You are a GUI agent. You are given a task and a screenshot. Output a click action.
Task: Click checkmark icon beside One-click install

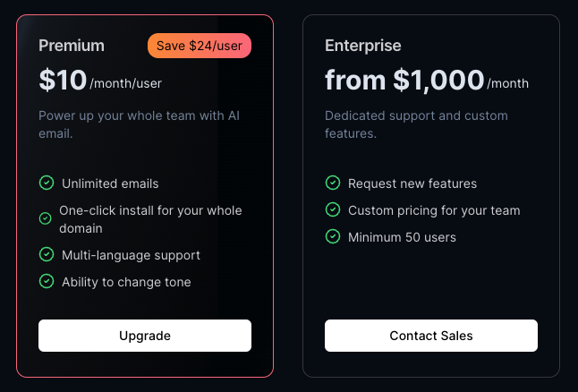[46, 218]
